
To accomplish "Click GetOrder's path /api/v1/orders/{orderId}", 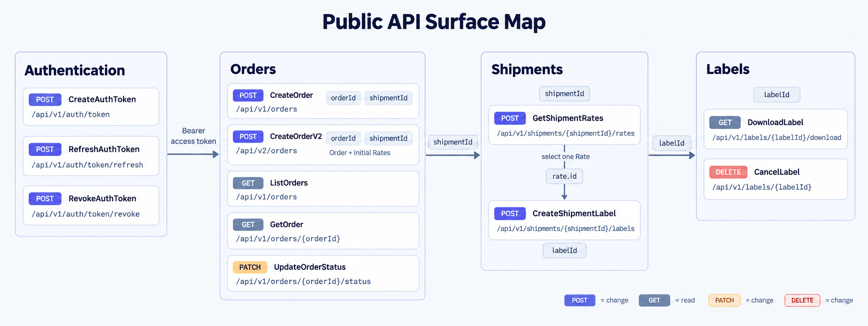I will tap(288, 239).
